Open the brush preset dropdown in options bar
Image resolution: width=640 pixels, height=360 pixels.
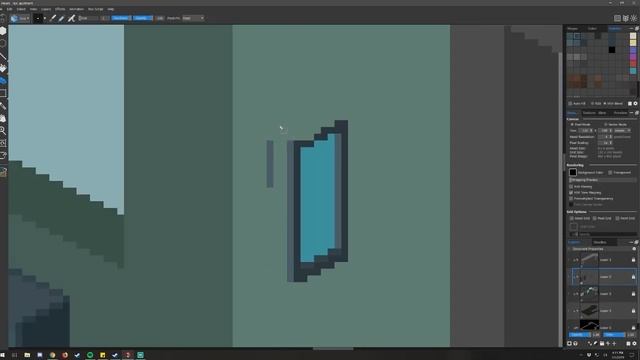pos(20,18)
